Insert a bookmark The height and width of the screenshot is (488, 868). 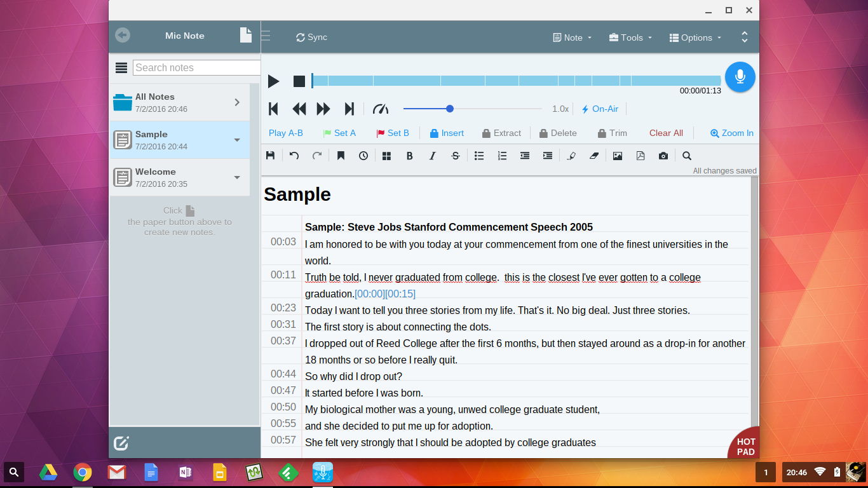click(341, 156)
